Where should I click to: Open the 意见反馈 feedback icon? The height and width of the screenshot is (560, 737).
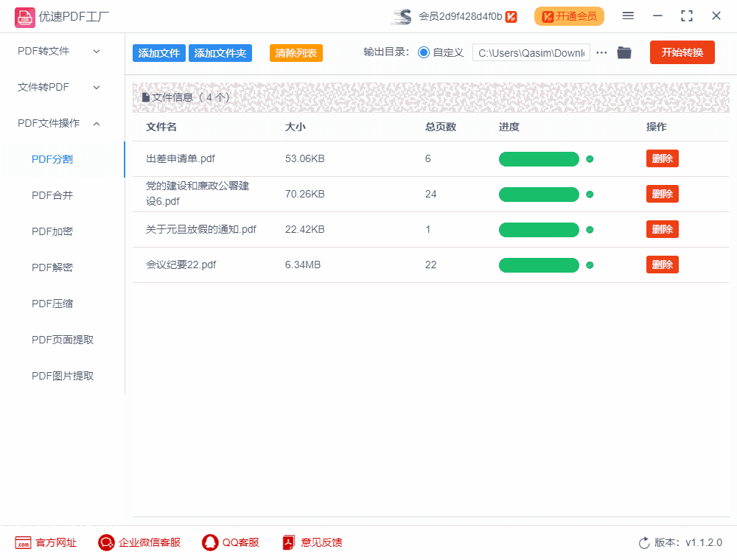point(287,542)
